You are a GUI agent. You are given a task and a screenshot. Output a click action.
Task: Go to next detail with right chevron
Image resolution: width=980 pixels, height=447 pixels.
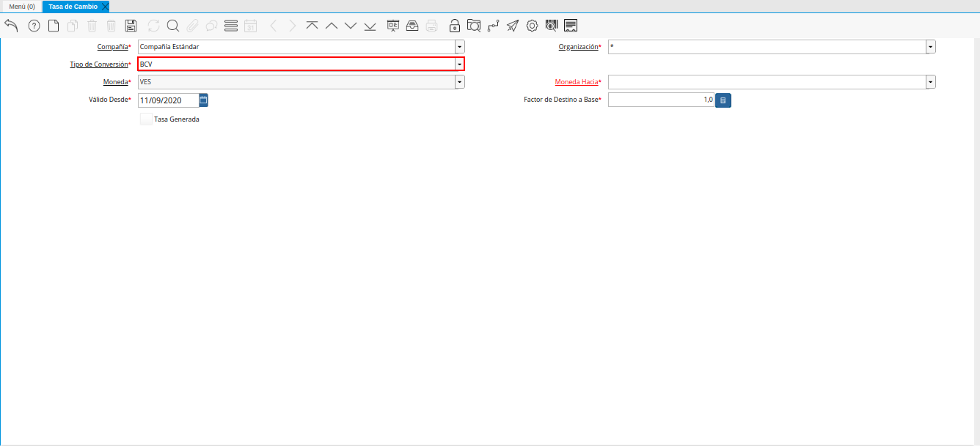coord(293,26)
